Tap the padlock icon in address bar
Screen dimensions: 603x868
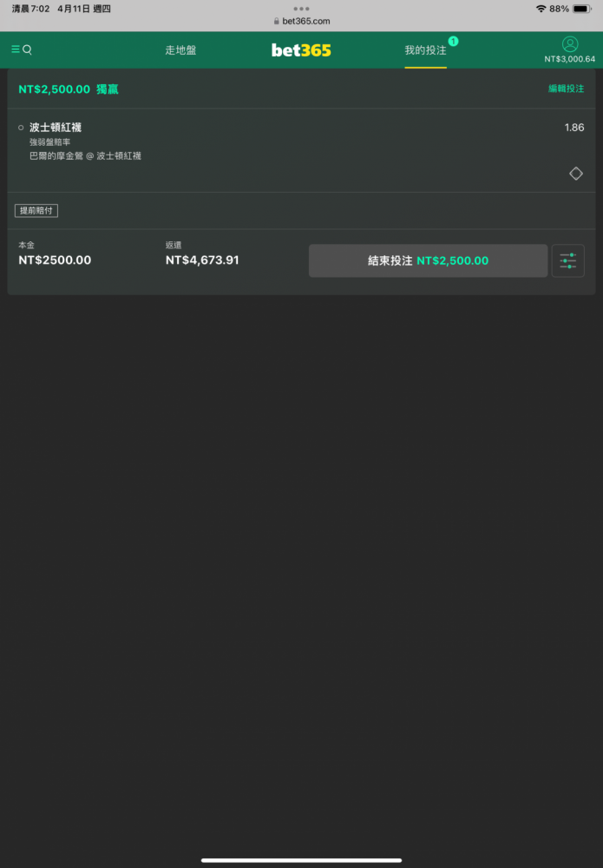[277, 21]
